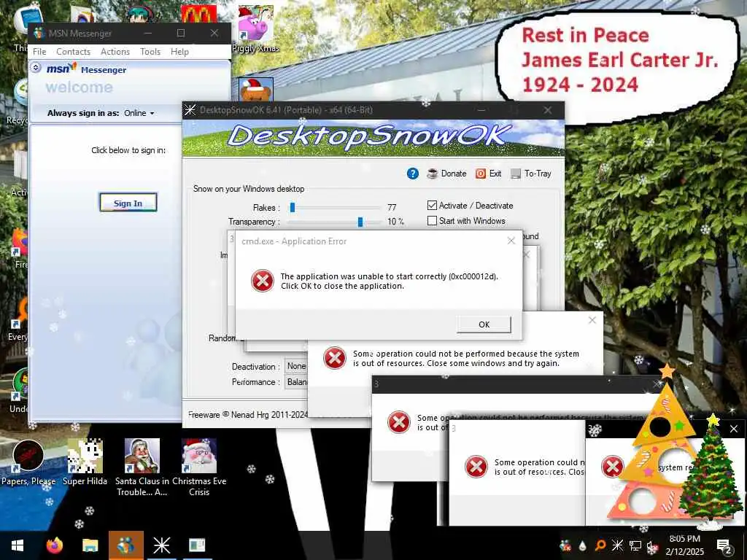Open File Explorer from the taskbar
747x560 pixels.
point(90,545)
